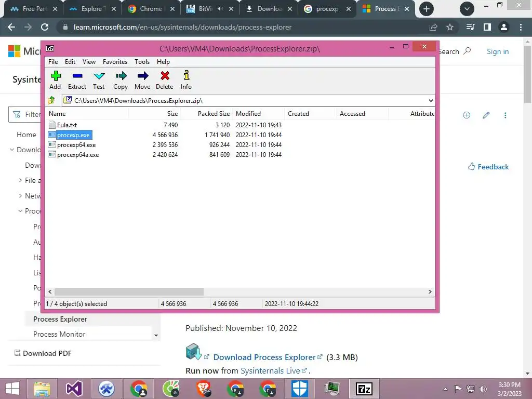Image resolution: width=532 pixels, height=399 pixels.
Task: Open the Favorites menu
Action: pos(115,62)
